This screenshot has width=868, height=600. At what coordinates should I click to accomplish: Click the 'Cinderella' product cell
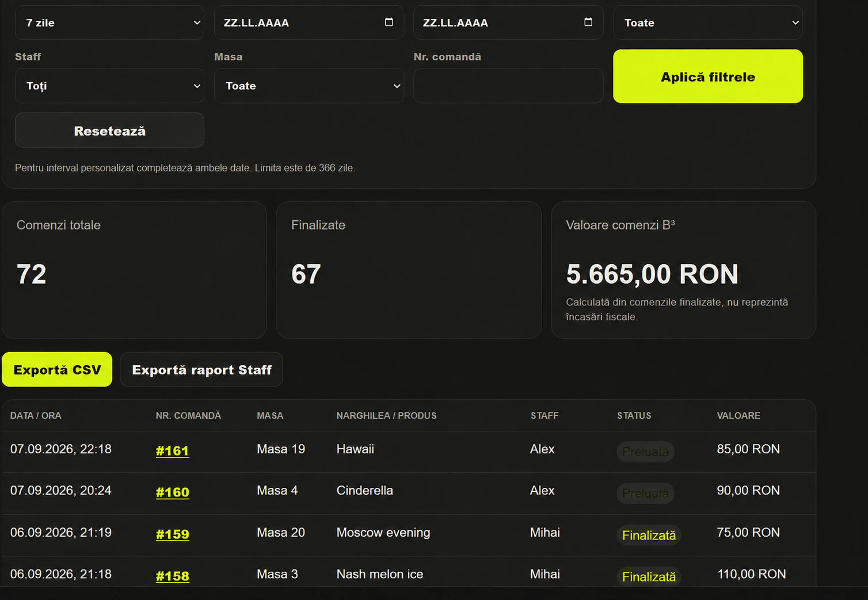365,491
